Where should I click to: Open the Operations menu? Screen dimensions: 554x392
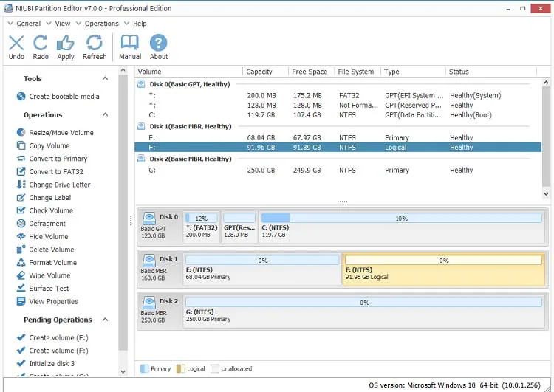pos(101,24)
